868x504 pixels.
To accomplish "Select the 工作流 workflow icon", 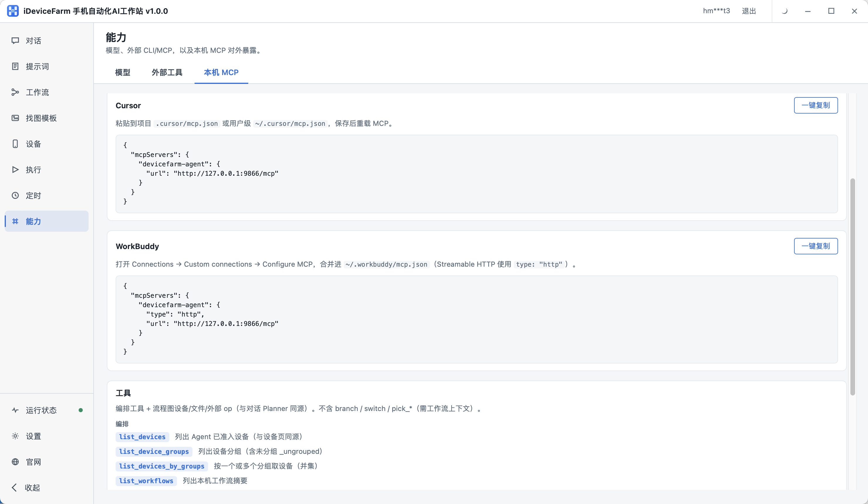I will pyautogui.click(x=15, y=92).
